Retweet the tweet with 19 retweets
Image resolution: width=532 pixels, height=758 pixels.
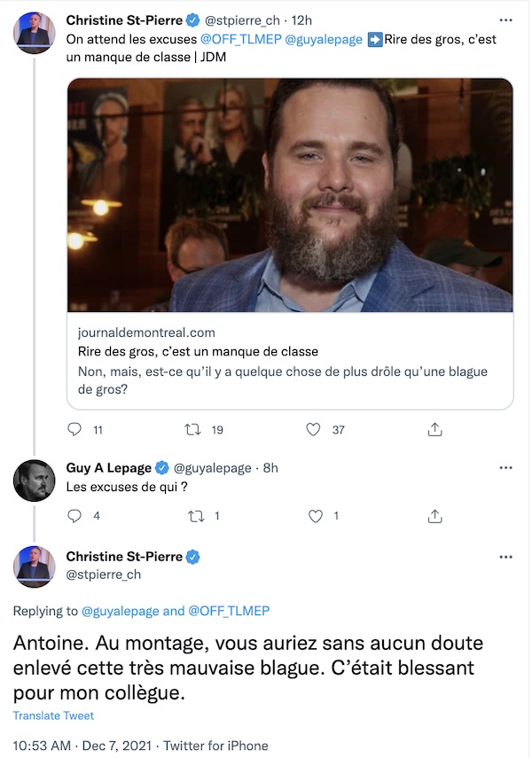point(193,429)
